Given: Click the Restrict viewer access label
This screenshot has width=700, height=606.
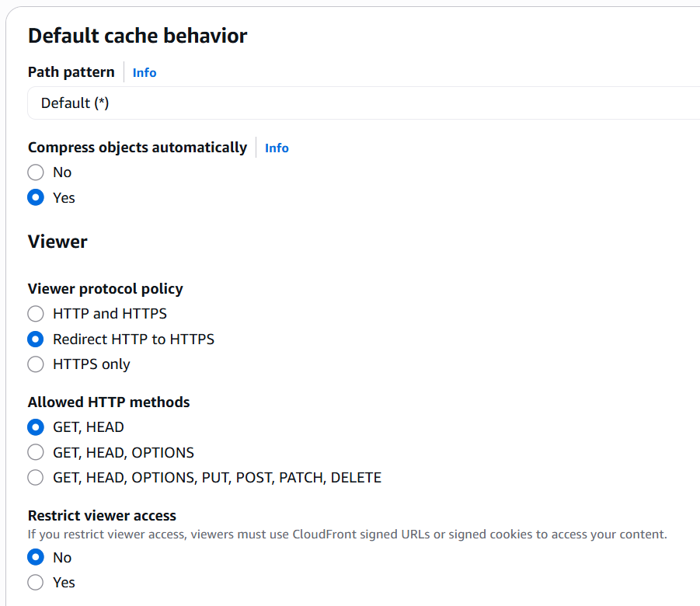Looking at the screenshot, I should point(102,515).
